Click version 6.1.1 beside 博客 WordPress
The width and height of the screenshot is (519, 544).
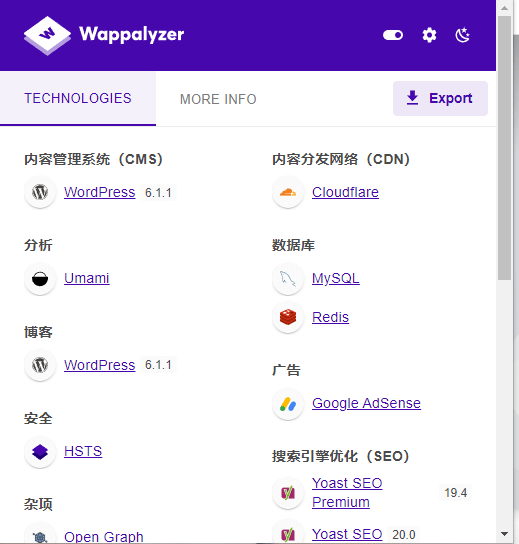(x=158, y=365)
